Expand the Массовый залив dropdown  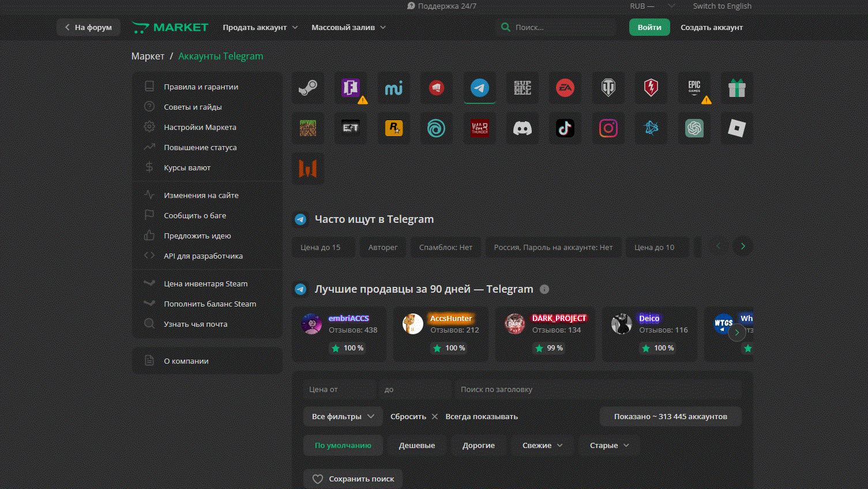click(348, 27)
